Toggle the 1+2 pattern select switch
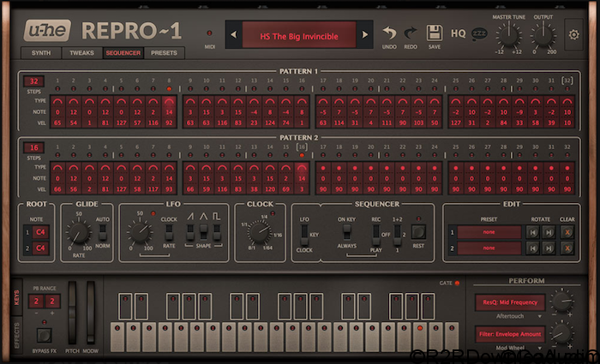600x364 pixels. [397, 234]
